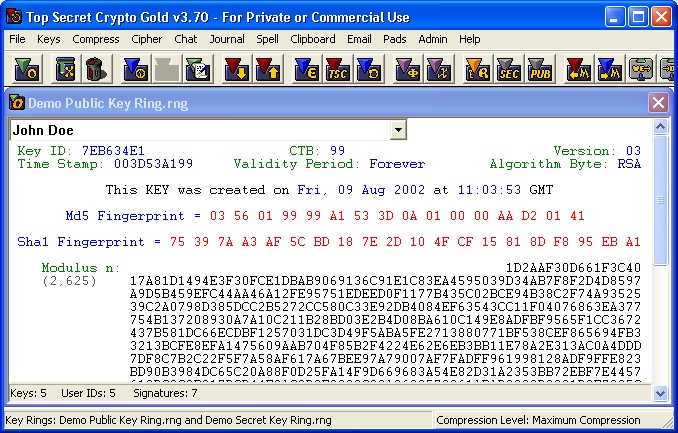Open the File menu
The image size is (678, 433).
pyautogui.click(x=17, y=39)
